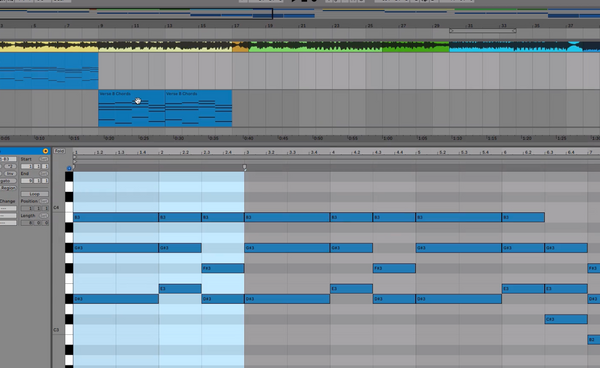This screenshot has height=368, width=600.
Task: Select the Start bar value field
Action: point(26,166)
